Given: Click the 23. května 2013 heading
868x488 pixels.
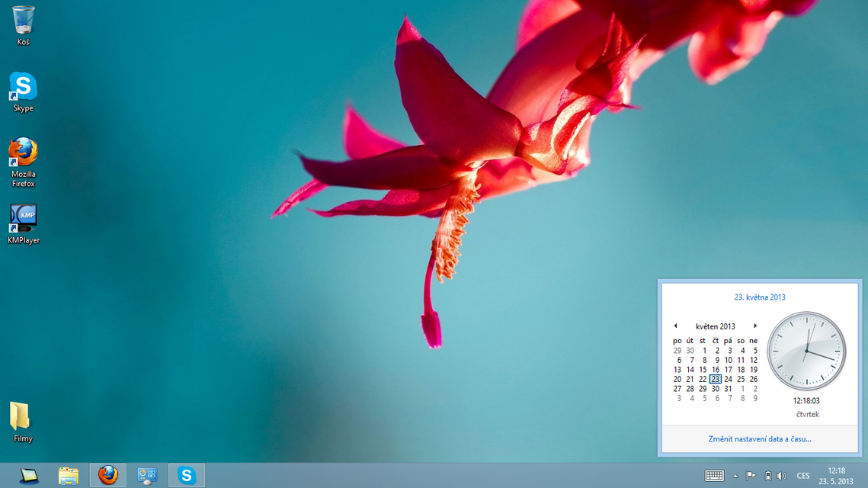Looking at the screenshot, I should click(x=760, y=297).
